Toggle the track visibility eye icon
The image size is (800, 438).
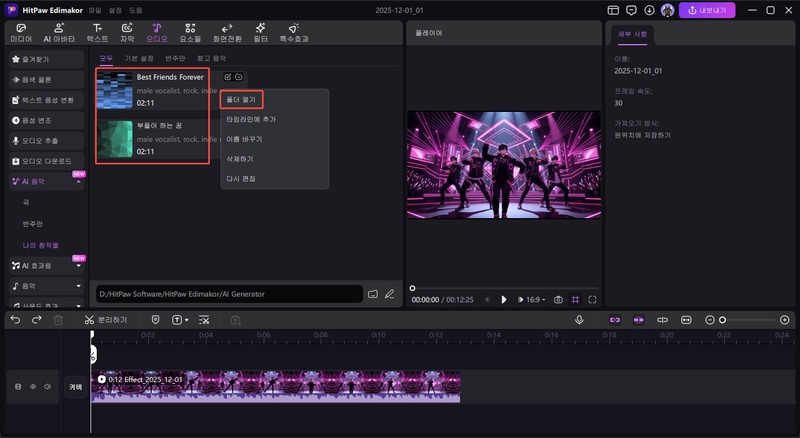coord(32,386)
